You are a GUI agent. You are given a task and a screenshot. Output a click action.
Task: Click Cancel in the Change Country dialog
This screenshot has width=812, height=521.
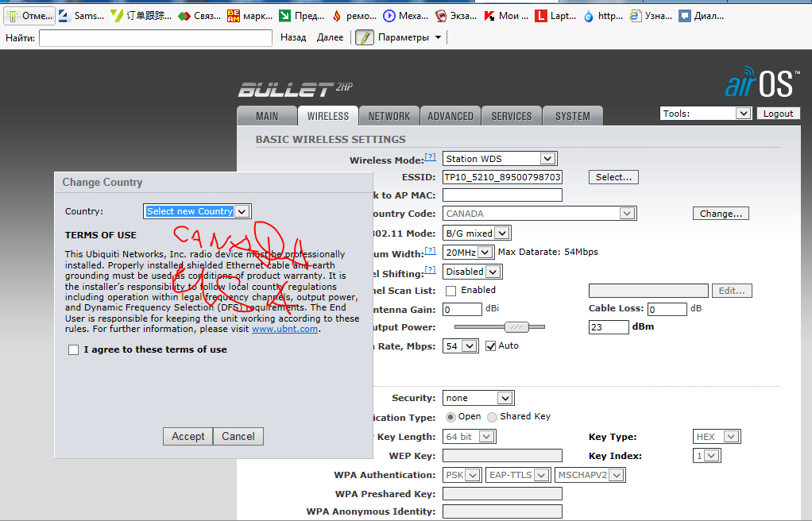point(238,436)
